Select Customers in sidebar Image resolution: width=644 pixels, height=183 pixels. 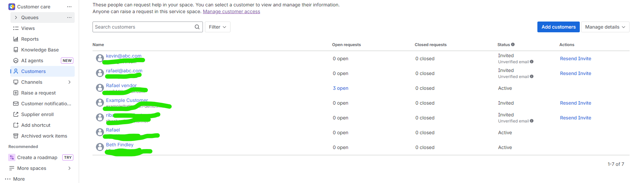tap(42, 71)
